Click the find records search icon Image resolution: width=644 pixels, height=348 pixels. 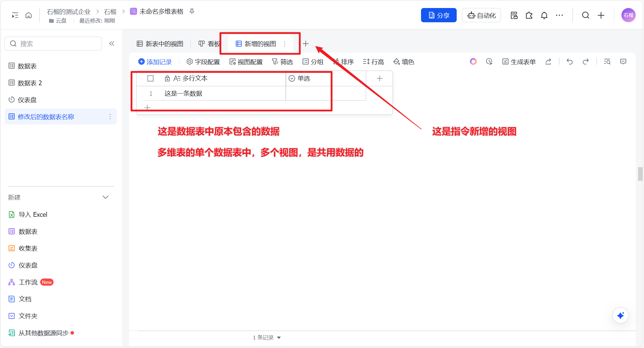(x=607, y=61)
